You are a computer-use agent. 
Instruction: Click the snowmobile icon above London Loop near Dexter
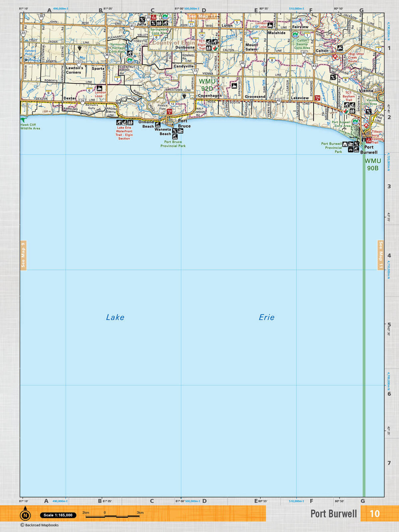(x=99, y=88)
